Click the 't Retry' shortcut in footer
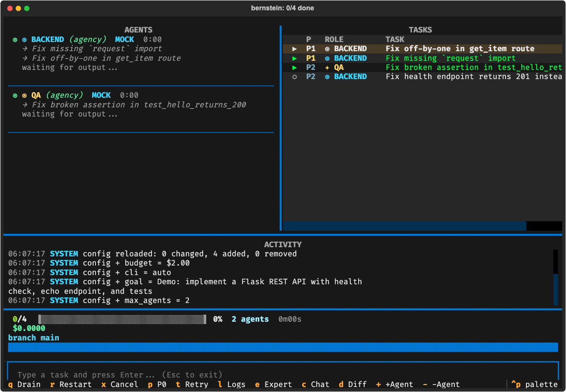566x392 pixels. pyautogui.click(x=192, y=384)
